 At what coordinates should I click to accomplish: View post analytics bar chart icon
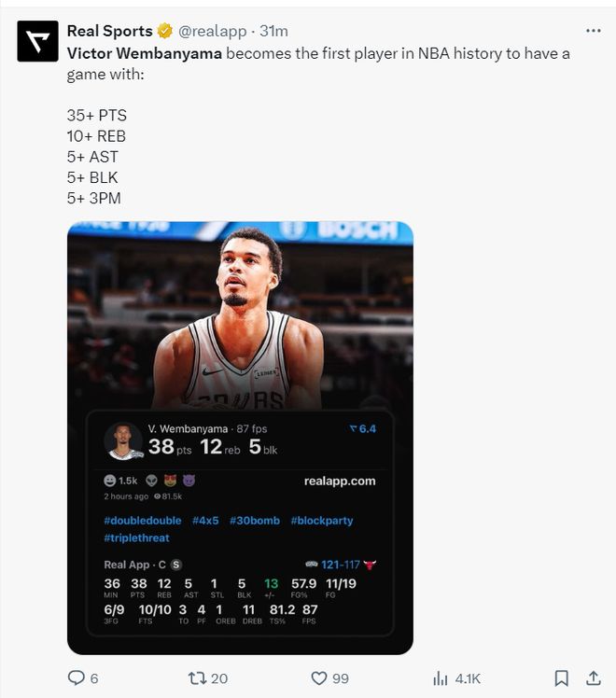click(x=441, y=678)
